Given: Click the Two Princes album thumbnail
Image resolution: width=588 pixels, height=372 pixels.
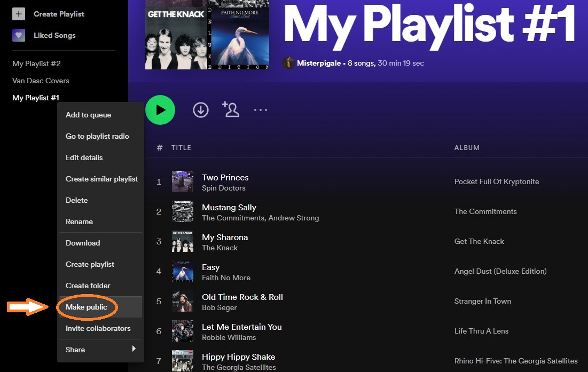Looking at the screenshot, I should [x=183, y=181].
